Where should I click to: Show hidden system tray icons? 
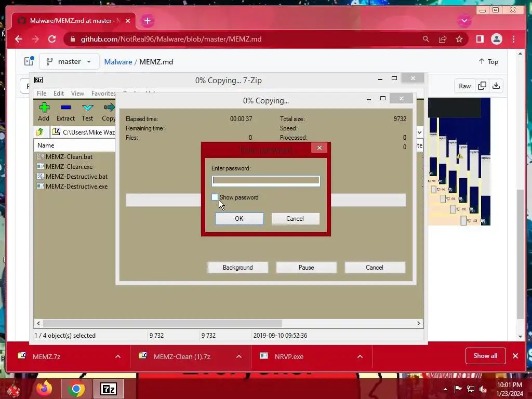(x=445, y=389)
